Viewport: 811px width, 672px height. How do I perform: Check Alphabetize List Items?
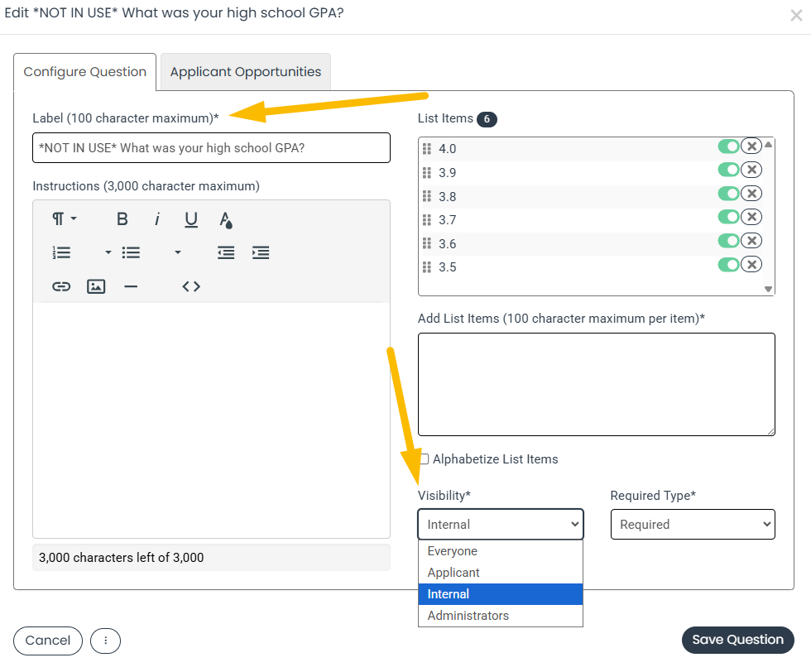[x=424, y=458]
